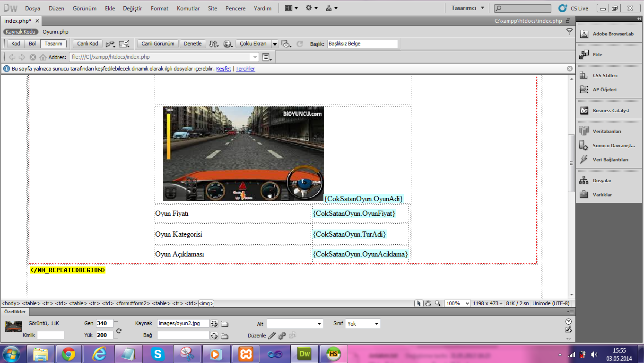The image size is (644, 363).
Task: Open the Dosya menu
Action: pyautogui.click(x=33, y=9)
